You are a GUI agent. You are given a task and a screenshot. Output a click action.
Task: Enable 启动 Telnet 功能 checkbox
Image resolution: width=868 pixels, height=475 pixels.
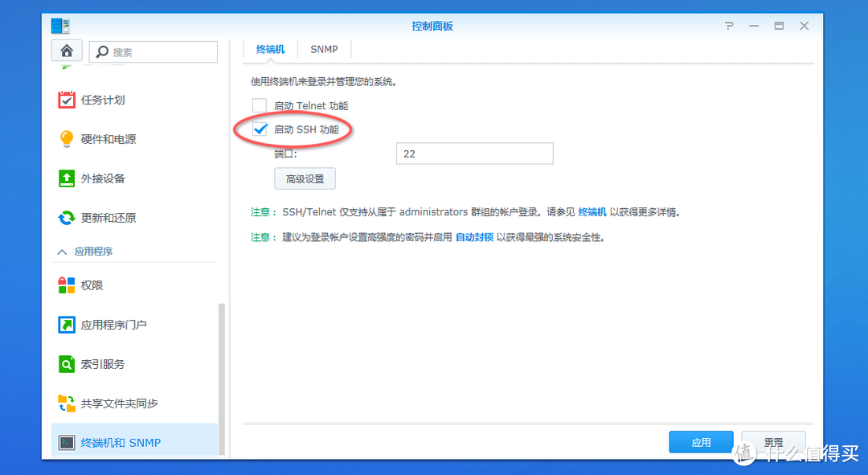click(x=259, y=105)
